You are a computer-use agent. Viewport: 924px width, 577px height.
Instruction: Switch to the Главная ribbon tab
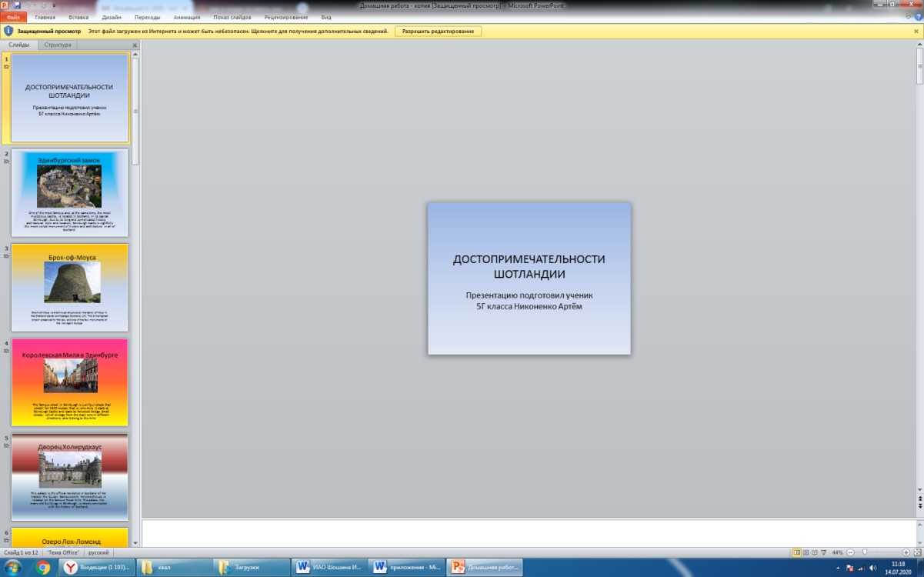click(x=45, y=17)
